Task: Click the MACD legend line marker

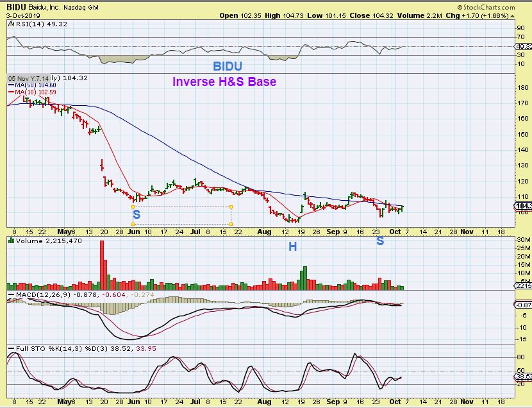Action: coord(11,295)
